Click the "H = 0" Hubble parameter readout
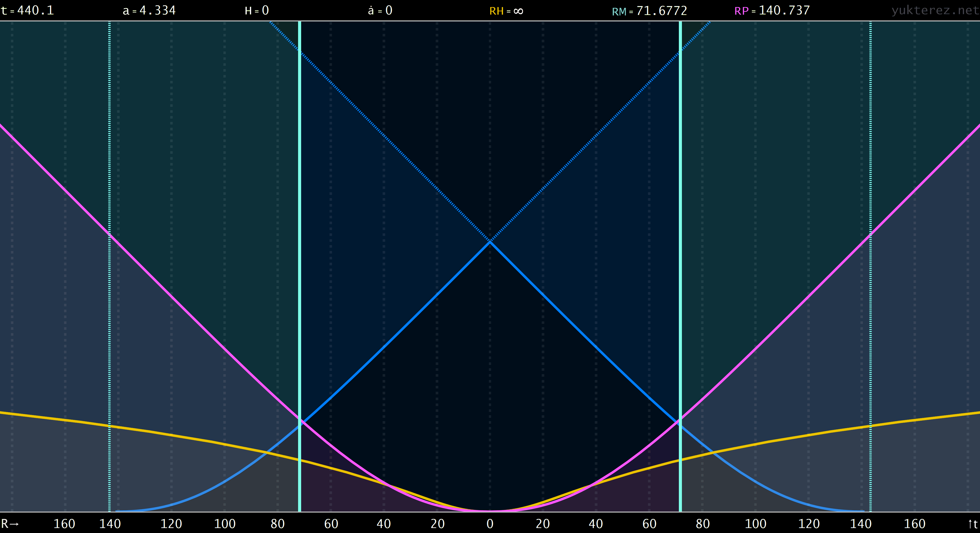 click(257, 11)
